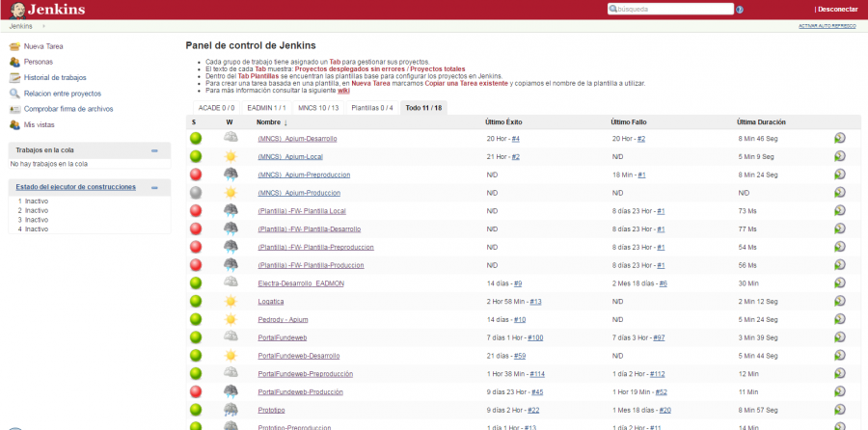Activate auto refresh link
Screen dimensions: 868x430
pyautogui.click(x=827, y=27)
